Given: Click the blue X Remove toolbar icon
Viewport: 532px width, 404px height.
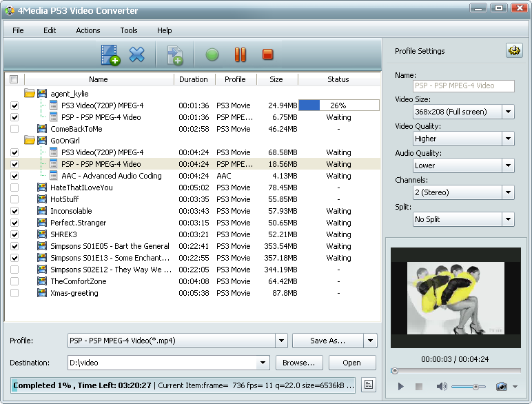Looking at the screenshot, I should pyautogui.click(x=136, y=54).
